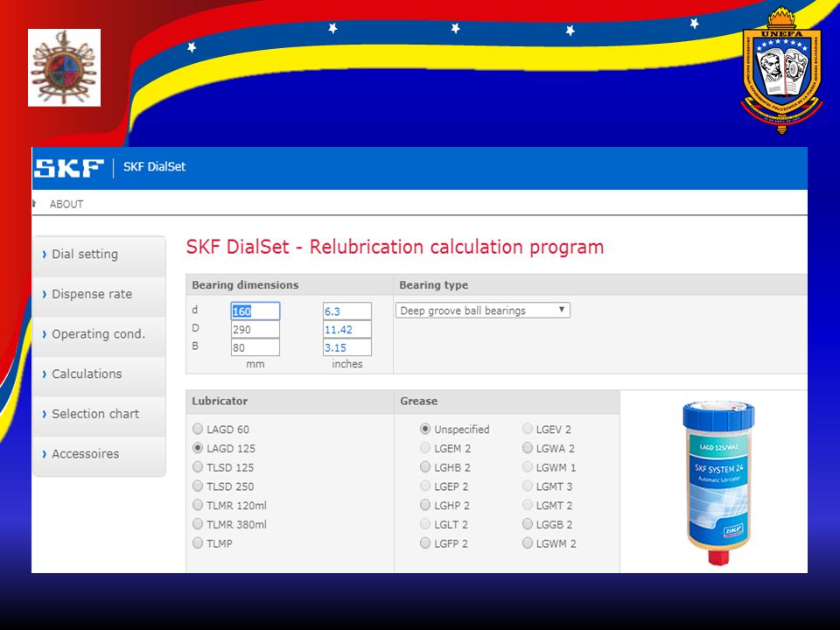Click the Lubricator section header
The height and width of the screenshot is (630, 840).
point(220,402)
